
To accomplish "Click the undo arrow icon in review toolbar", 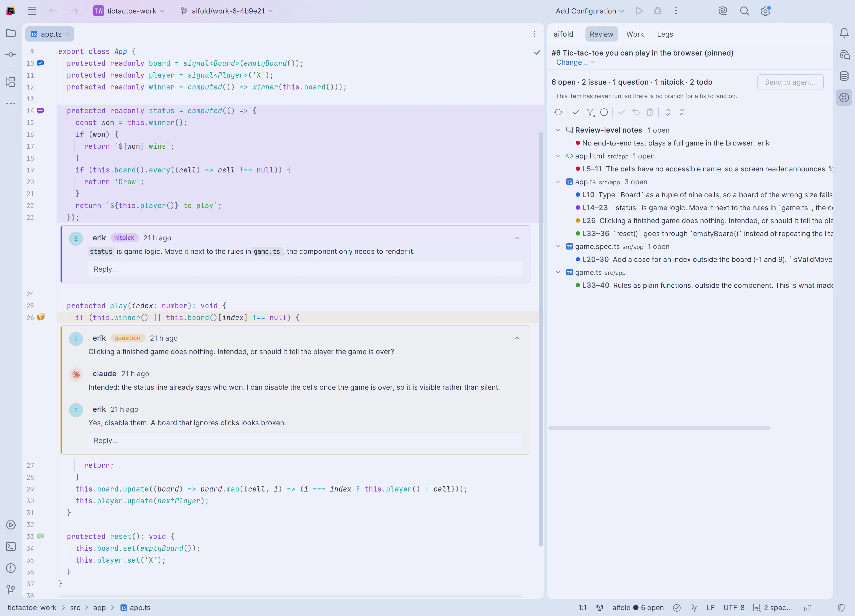I will click(636, 112).
